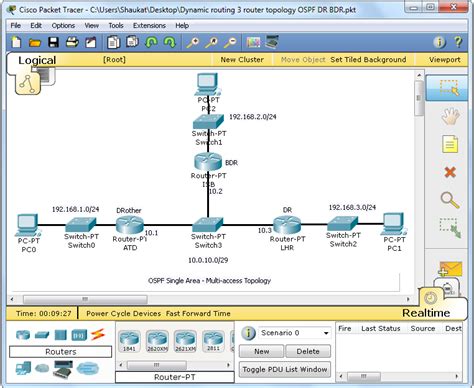
Task: Click the Zoom Out magnifier icon
Action: click(x=230, y=42)
